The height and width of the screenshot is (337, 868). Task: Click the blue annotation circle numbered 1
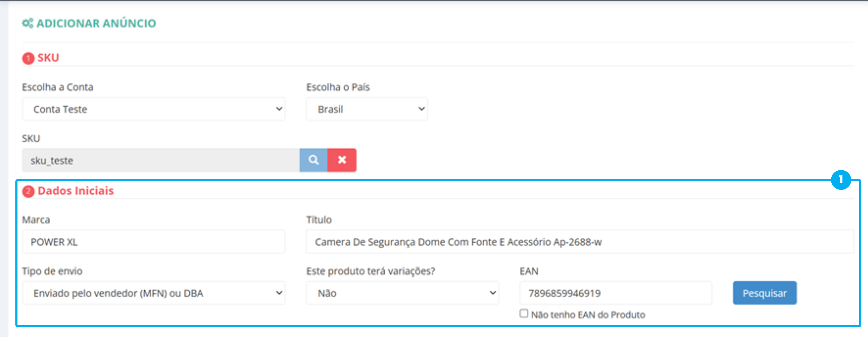[x=841, y=180]
